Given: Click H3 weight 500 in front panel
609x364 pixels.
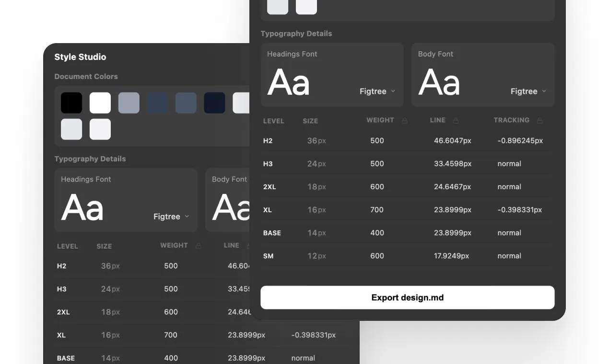Looking at the screenshot, I should click(x=377, y=164).
